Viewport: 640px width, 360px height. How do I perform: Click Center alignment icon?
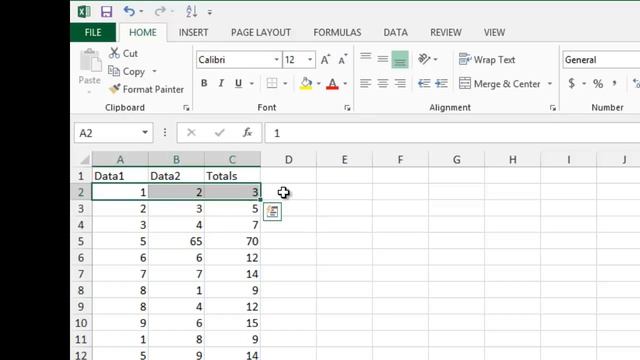[x=383, y=83]
